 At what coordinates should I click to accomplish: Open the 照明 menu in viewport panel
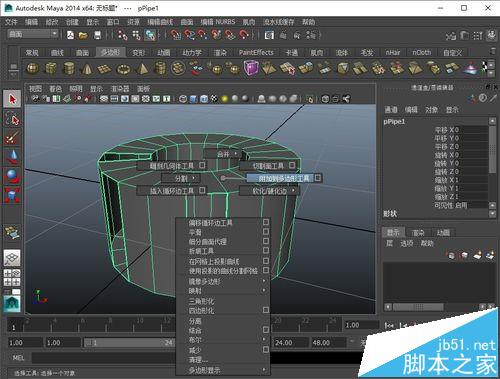[76, 89]
